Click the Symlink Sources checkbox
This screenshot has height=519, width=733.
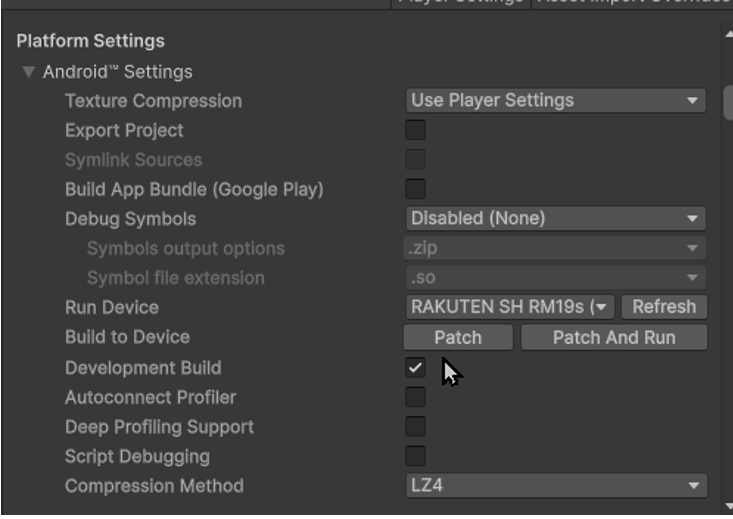coord(415,160)
